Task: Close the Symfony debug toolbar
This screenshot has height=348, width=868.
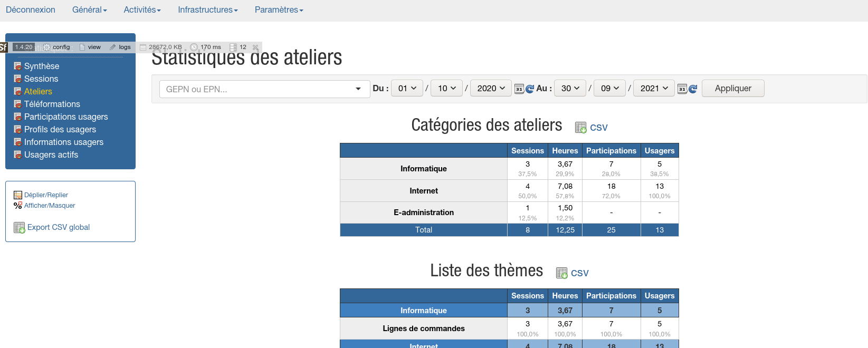Action: pyautogui.click(x=256, y=47)
